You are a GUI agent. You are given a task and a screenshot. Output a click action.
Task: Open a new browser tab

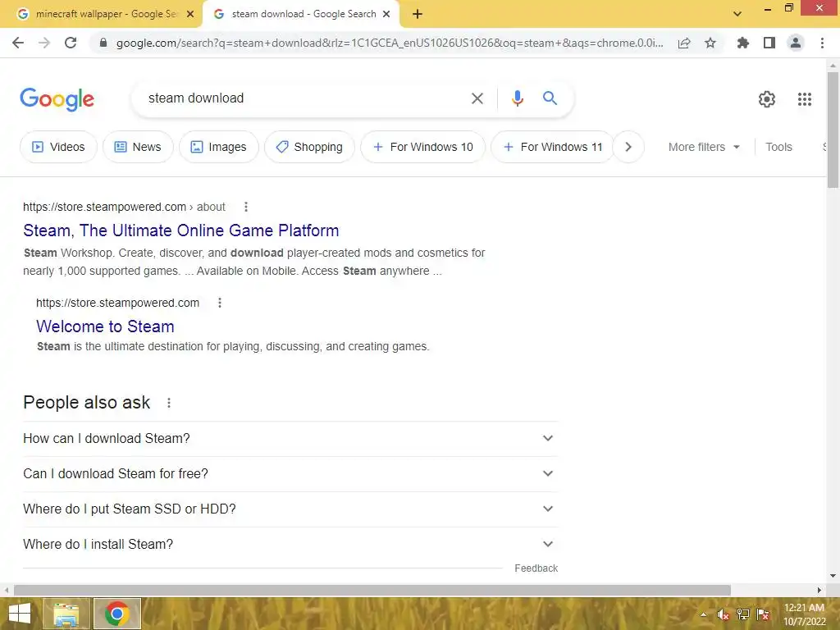point(418,15)
